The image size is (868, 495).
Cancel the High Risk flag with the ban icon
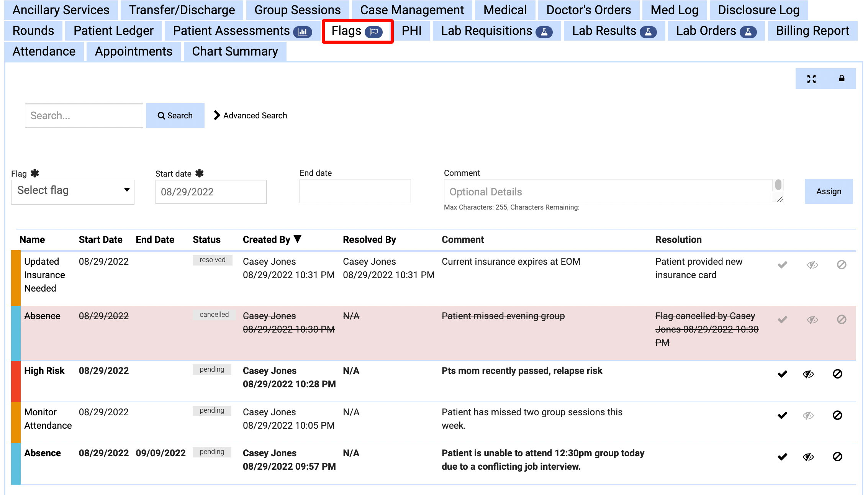pos(837,374)
